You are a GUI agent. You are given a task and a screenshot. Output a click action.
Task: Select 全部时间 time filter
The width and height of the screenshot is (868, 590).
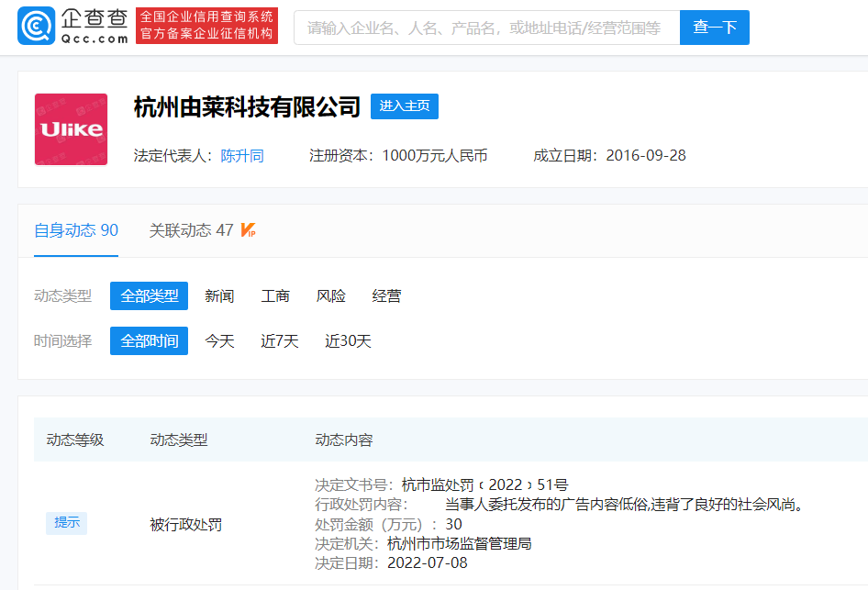tap(149, 341)
